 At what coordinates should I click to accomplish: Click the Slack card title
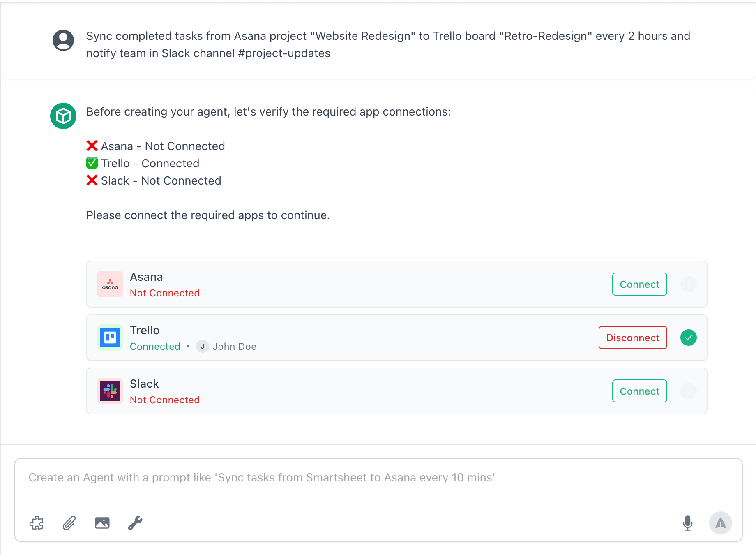click(x=144, y=384)
